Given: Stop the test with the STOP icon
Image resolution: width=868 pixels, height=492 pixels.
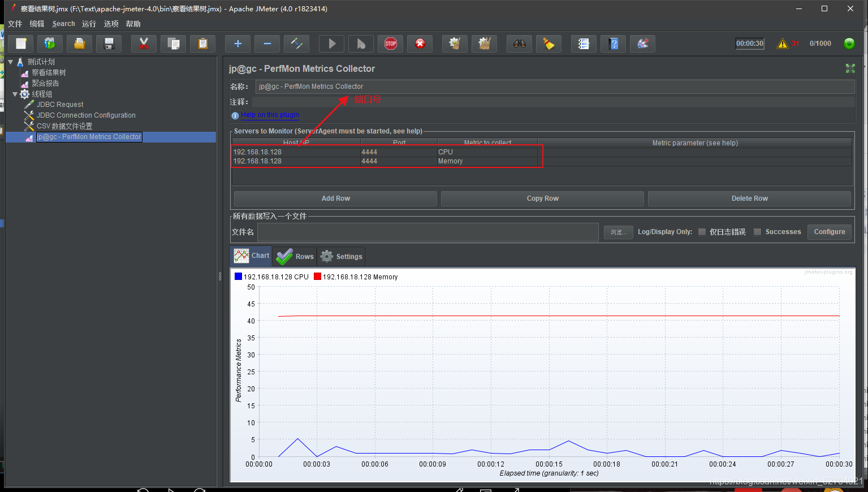Looking at the screenshot, I should [x=391, y=44].
